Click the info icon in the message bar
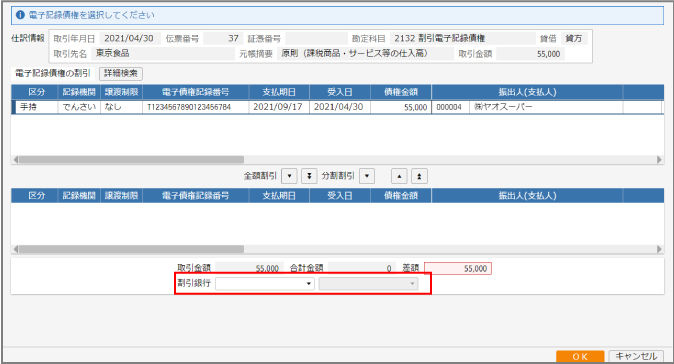This screenshot has width=674, height=364. tap(20, 15)
